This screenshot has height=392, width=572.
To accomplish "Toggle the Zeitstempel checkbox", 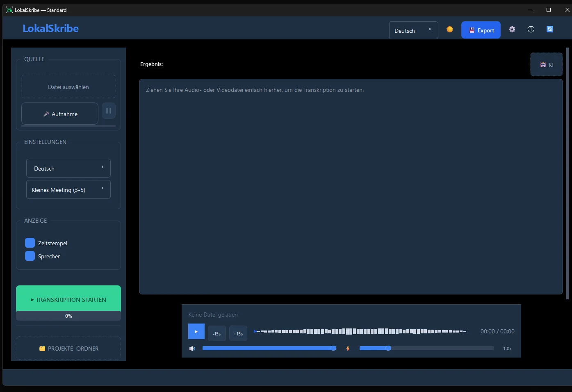I will coord(30,243).
